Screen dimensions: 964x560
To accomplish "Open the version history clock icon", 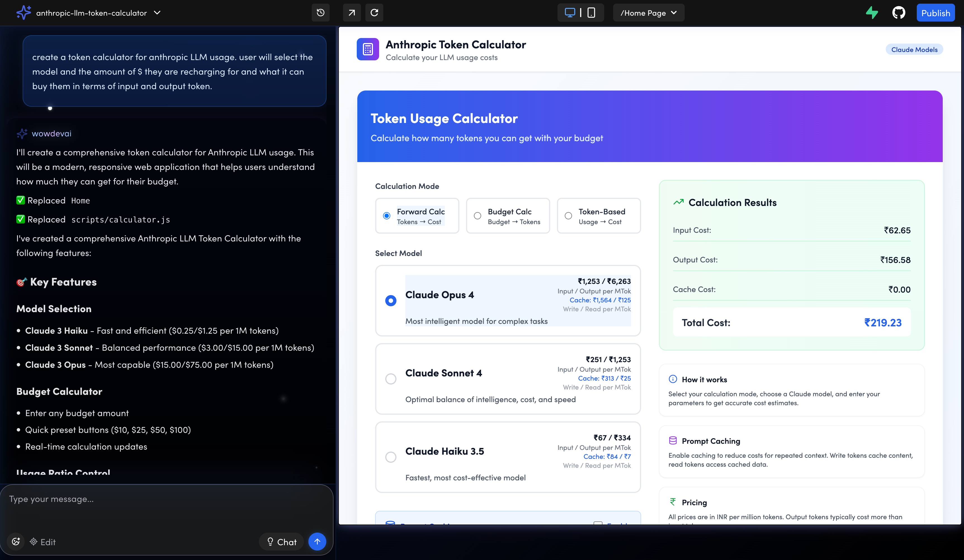I will (321, 13).
